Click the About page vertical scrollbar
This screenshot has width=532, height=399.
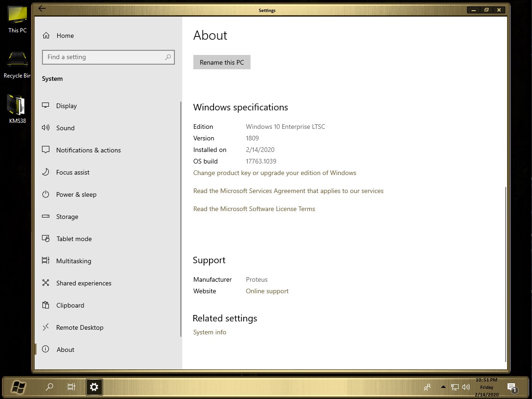[506, 274]
